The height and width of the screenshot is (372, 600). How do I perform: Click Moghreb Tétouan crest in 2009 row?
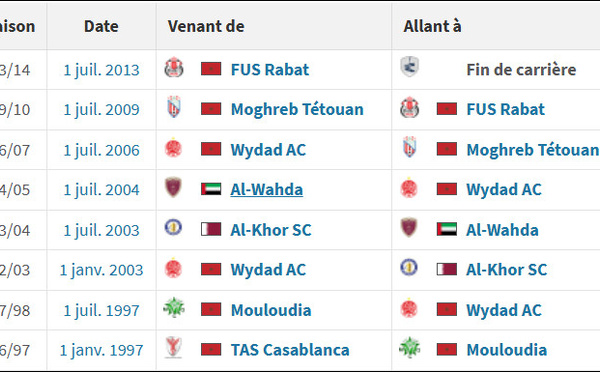pos(174,108)
